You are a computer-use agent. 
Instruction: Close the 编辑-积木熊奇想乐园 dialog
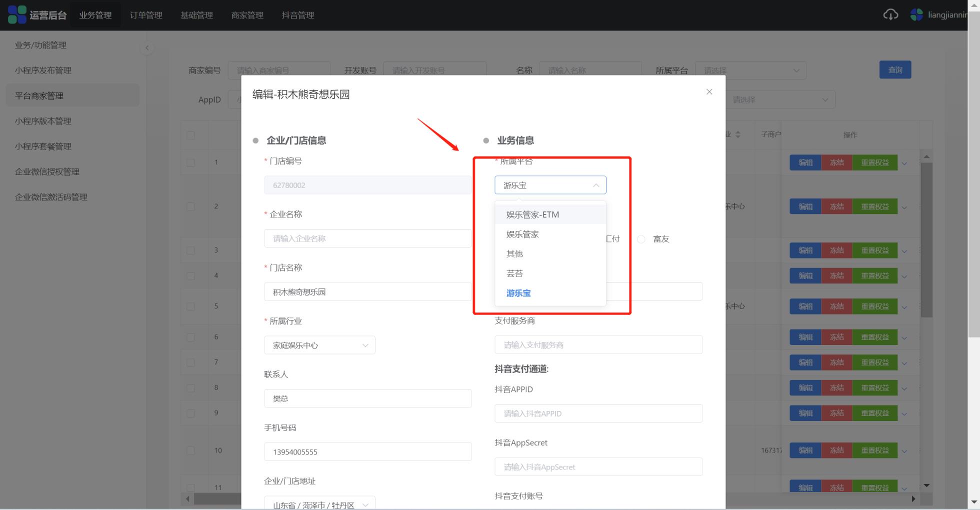tap(709, 91)
